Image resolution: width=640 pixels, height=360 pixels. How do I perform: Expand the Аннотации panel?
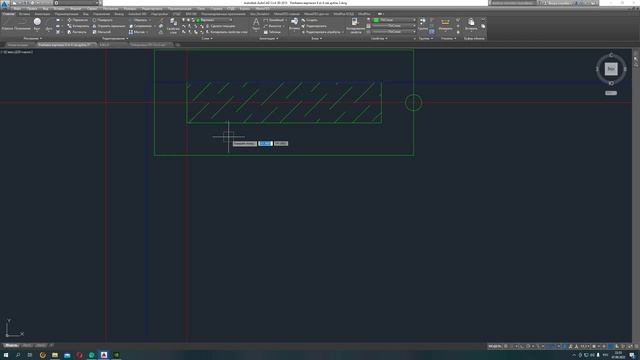[269, 38]
